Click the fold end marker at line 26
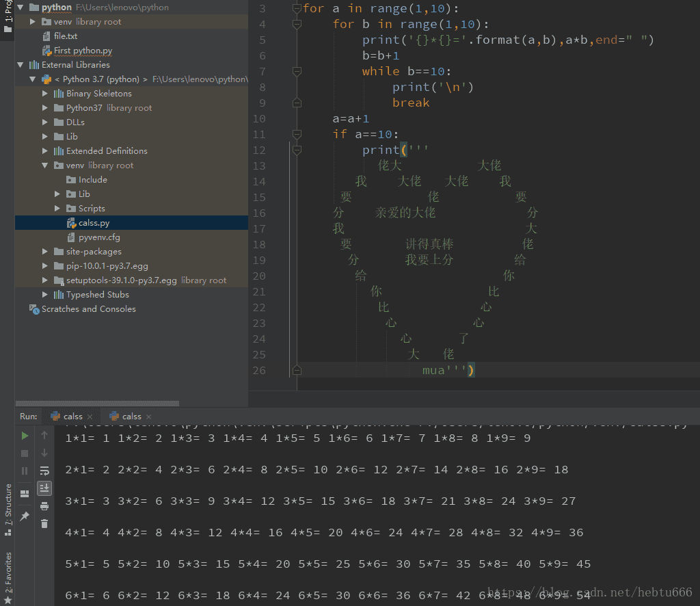The width and height of the screenshot is (700, 606). click(x=297, y=370)
